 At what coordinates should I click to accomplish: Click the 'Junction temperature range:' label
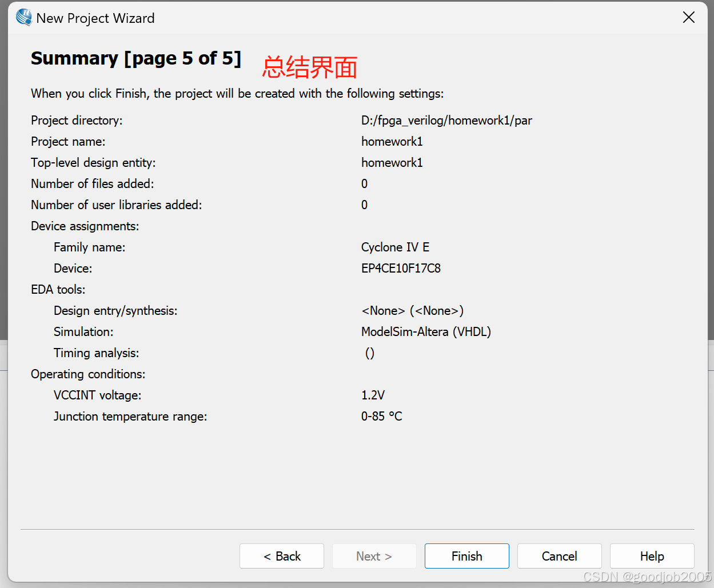130,417
